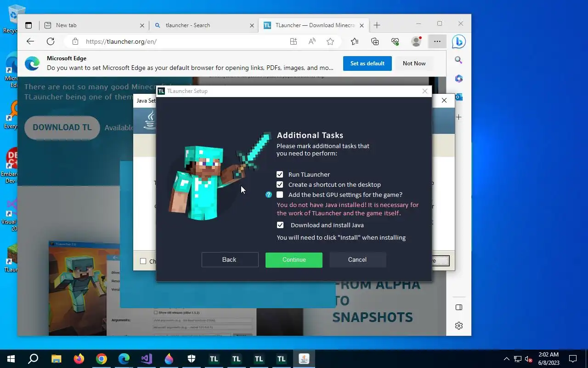Open the Edge profile avatar
The image size is (588, 368).
(x=416, y=41)
